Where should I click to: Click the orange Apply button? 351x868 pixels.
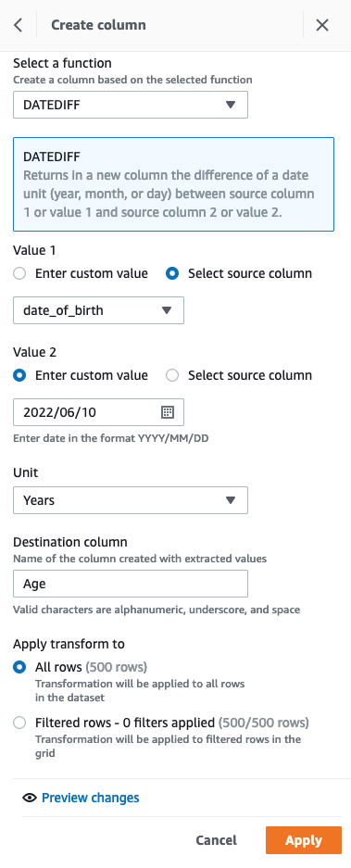tap(304, 840)
